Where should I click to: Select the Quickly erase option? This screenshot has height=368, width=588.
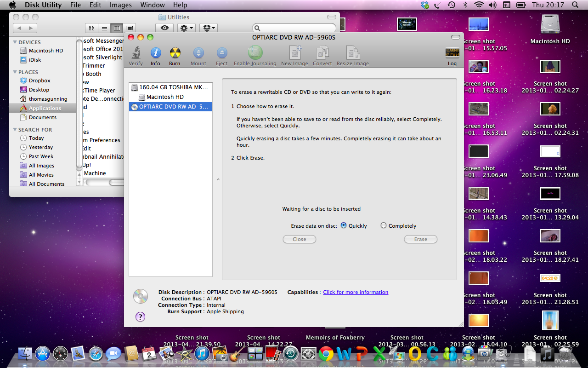344,225
